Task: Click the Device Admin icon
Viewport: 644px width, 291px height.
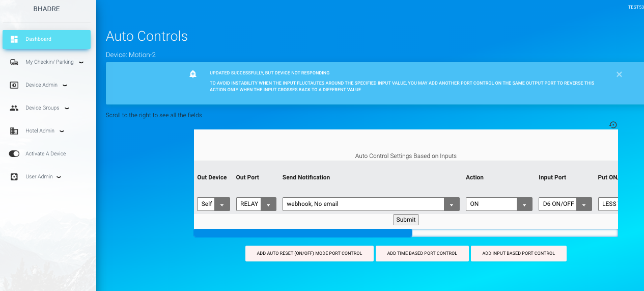Action: 14,85
